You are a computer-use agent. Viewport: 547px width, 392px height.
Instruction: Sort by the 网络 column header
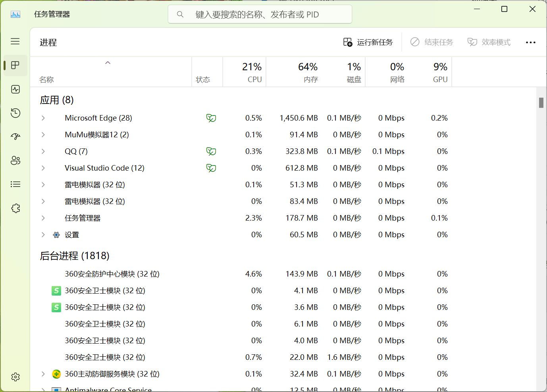click(387, 72)
